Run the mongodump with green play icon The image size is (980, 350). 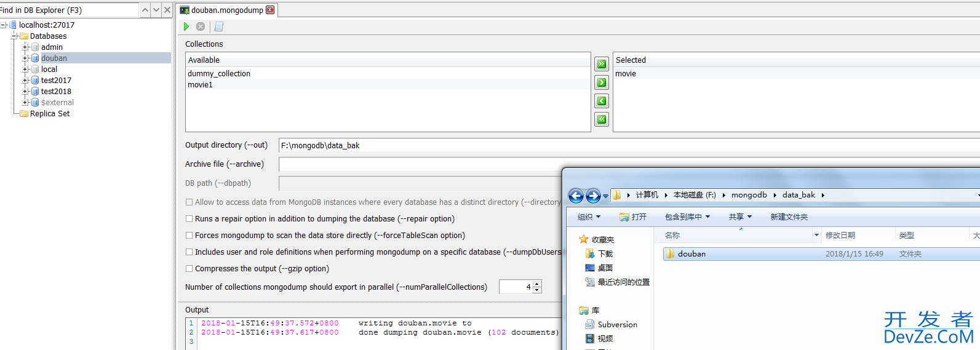pyautogui.click(x=186, y=26)
